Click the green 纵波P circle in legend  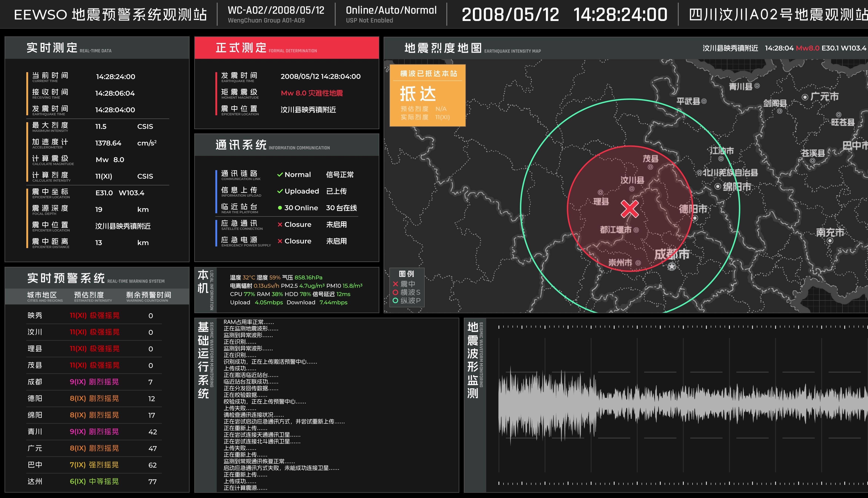(x=395, y=300)
